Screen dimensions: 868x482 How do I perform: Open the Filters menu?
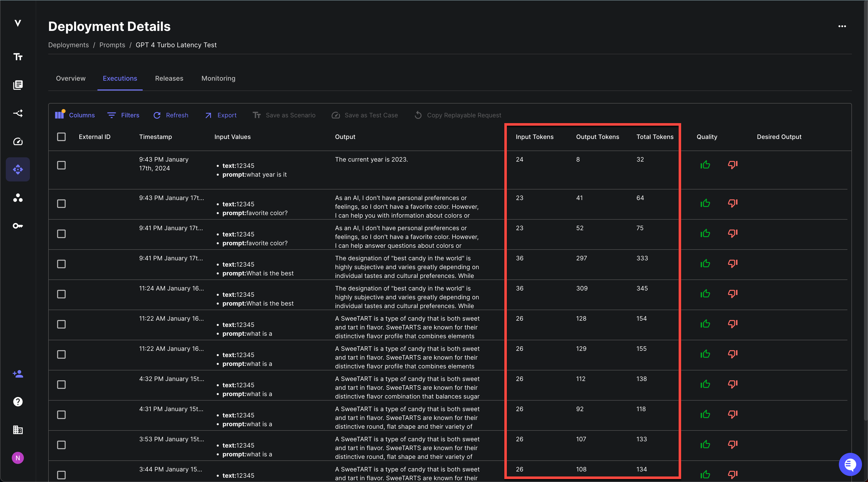pyautogui.click(x=123, y=115)
